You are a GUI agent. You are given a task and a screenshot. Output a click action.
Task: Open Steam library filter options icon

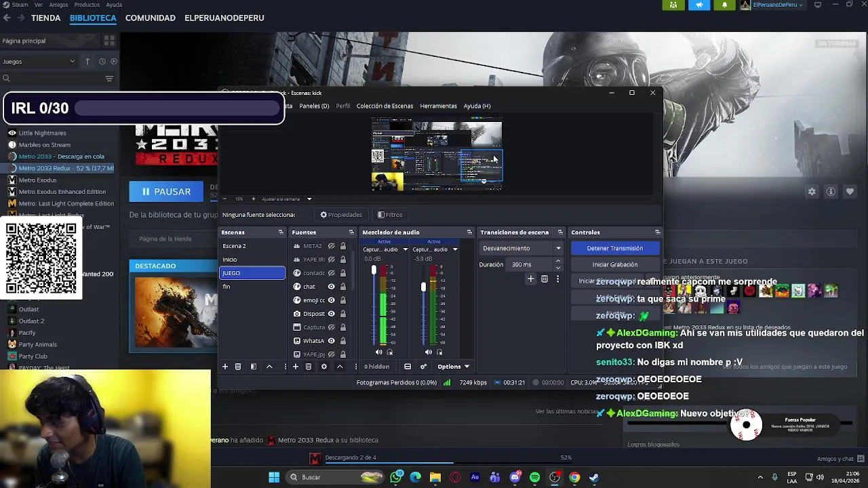coord(109,79)
